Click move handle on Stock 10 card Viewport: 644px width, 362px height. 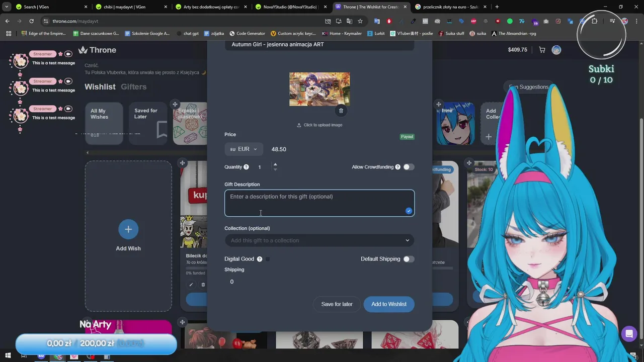click(x=469, y=163)
